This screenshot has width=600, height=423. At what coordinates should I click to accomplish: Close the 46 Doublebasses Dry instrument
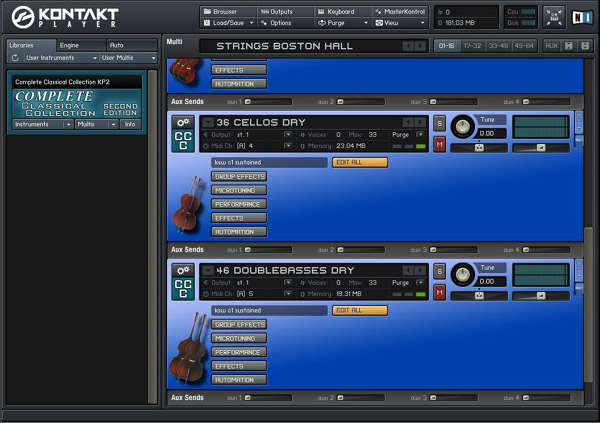579,264
